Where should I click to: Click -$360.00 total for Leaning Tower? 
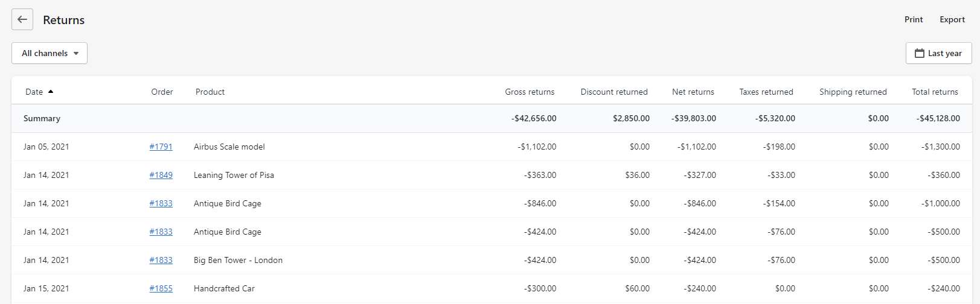[x=944, y=175]
